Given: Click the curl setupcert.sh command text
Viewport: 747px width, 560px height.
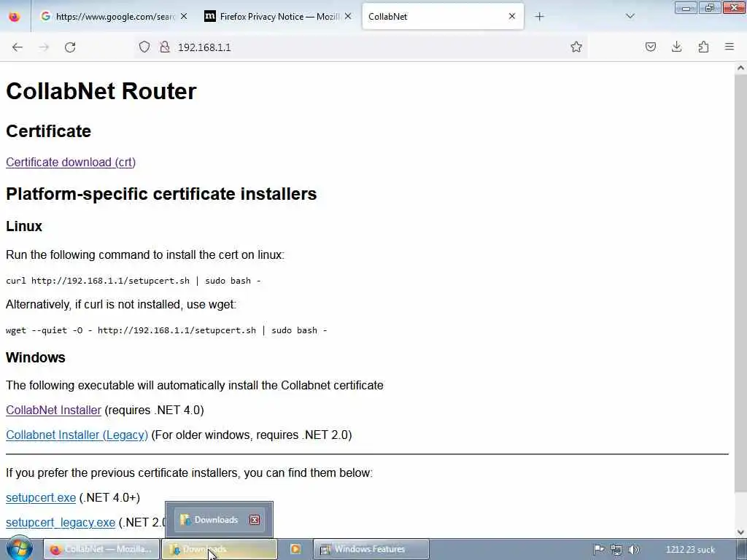Looking at the screenshot, I should tap(133, 281).
